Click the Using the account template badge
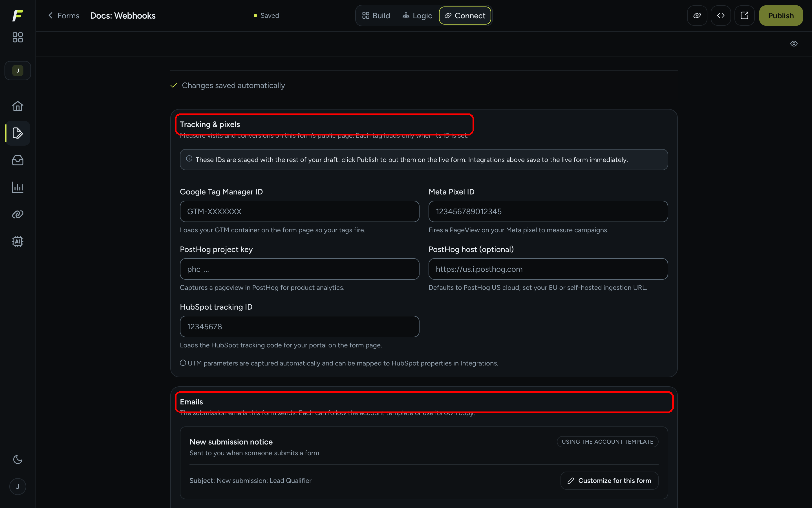This screenshot has width=812, height=508. pyautogui.click(x=607, y=442)
